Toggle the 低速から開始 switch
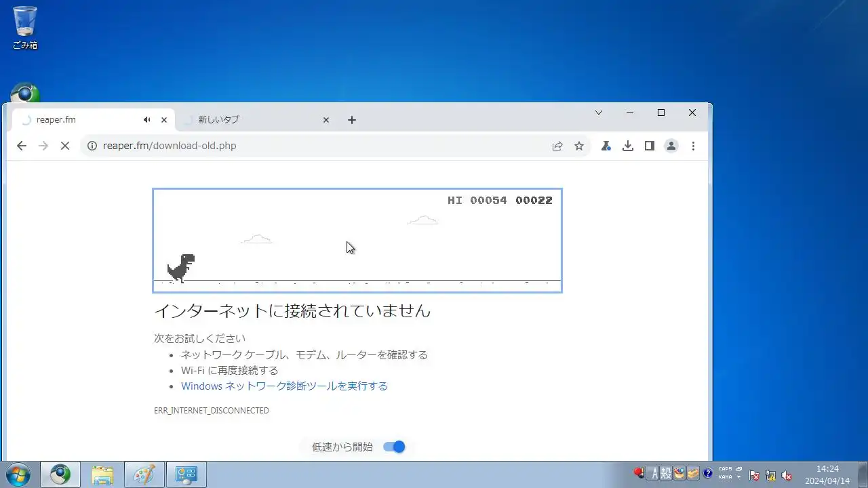Viewport: 868px width, 488px height. pyautogui.click(x=394, y=447)
